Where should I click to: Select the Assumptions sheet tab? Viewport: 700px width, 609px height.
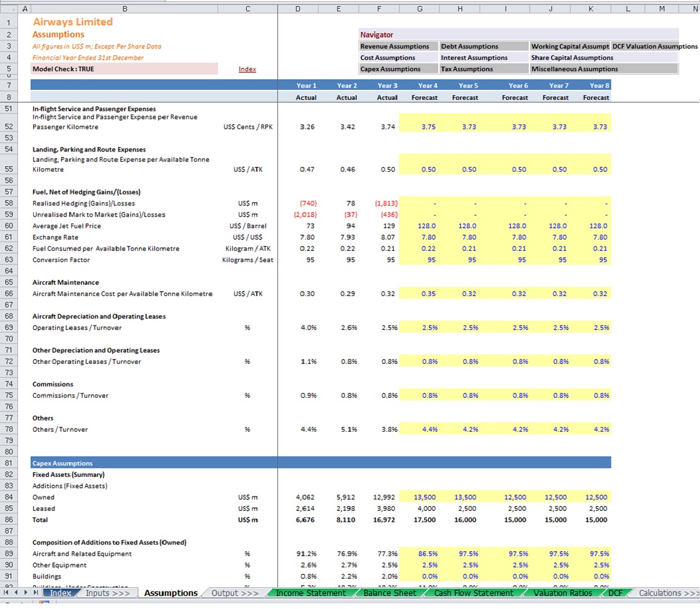pos(170,593)
